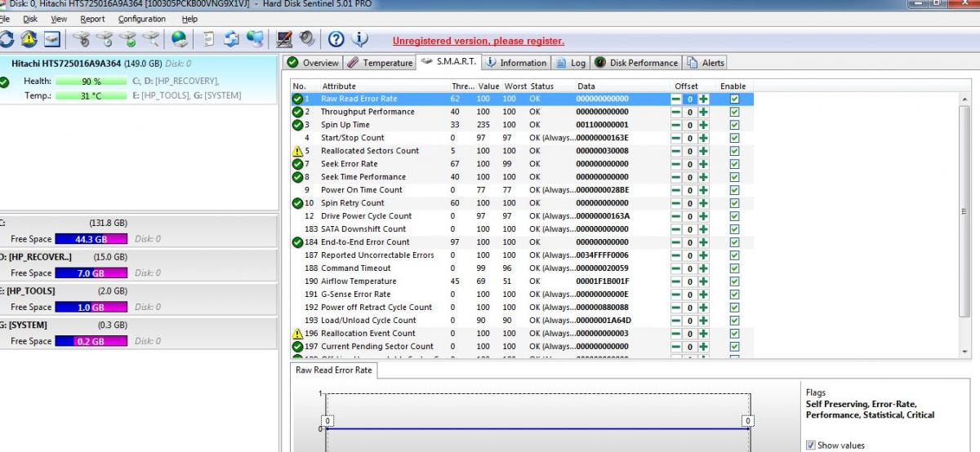Click the monitor configuration toolbar icon

[284, 38]
